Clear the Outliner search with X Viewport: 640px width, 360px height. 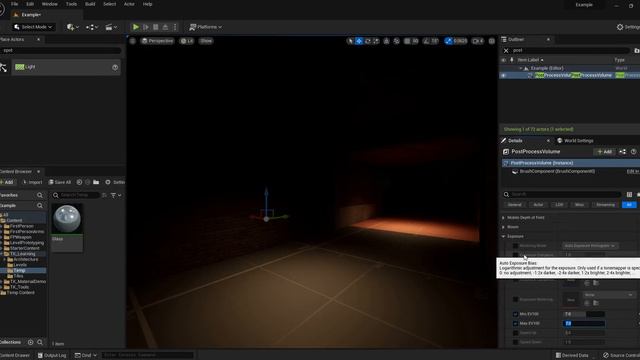[506, 51]
